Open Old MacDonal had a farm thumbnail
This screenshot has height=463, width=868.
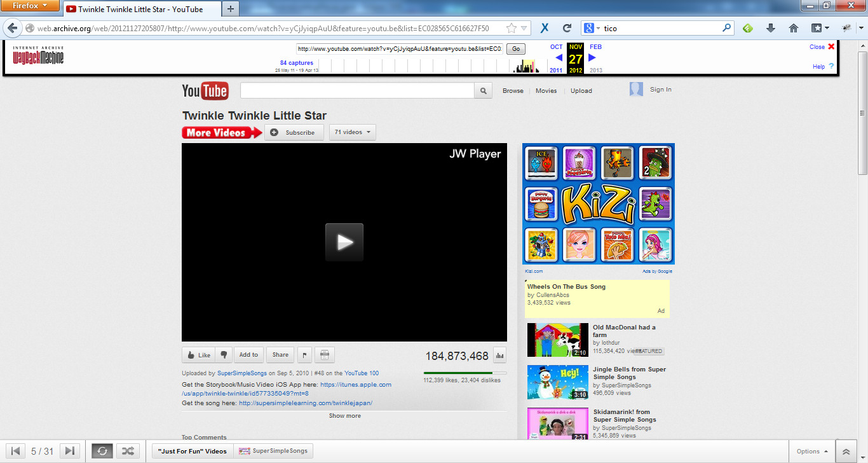(x=558, y=340)
